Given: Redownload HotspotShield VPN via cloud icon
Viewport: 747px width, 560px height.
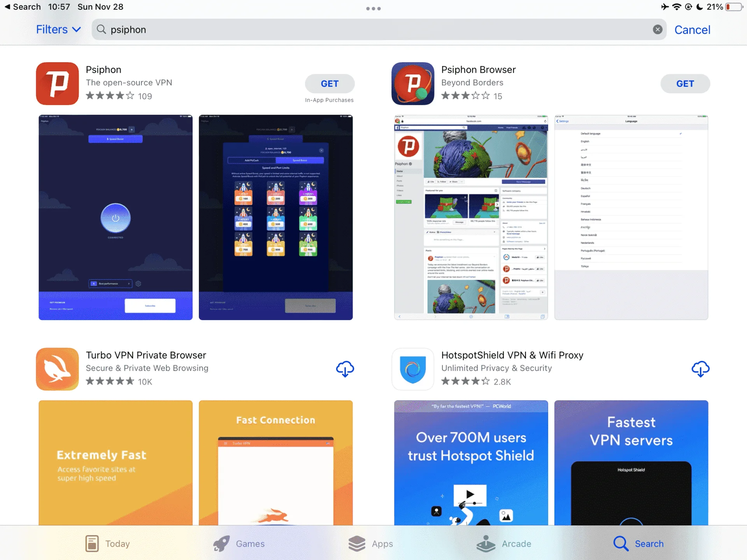Looking at the screenshot, I should point(700,369).
